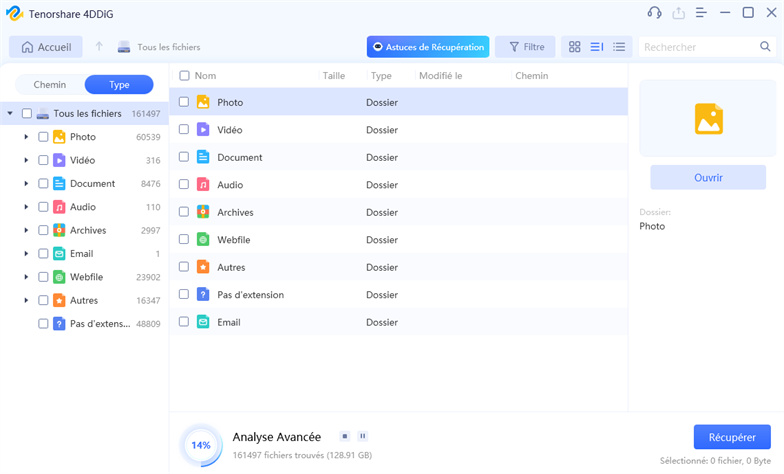Image resolution: width=784 pixels, height=474 pixels.
Task: Switch to thumbnail grid view
Action: (x=574, y=47)
